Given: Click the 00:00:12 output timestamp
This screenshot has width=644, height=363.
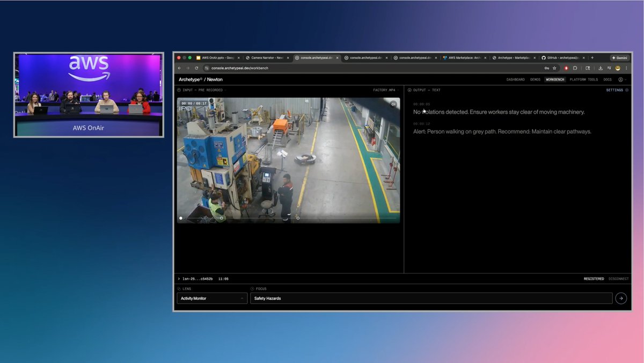Looking at the screenshot, I should click(421, 124).
